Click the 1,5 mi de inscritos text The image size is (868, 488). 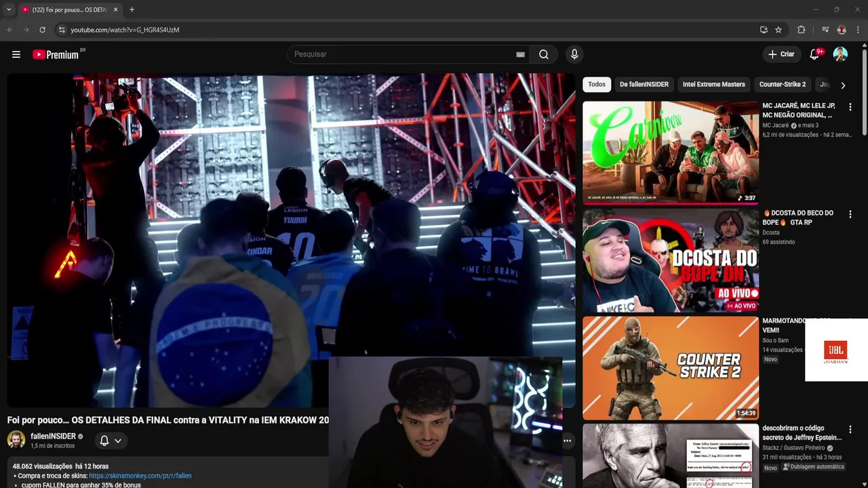pyautogui.click(x=52, y=446)
